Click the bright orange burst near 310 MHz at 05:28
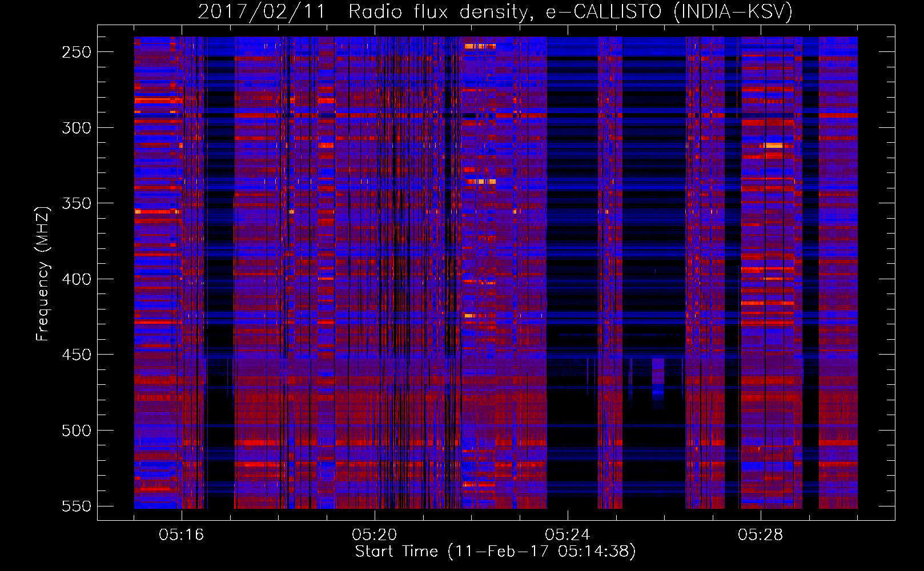Screen dimensions: 924x571 [774, 146]
